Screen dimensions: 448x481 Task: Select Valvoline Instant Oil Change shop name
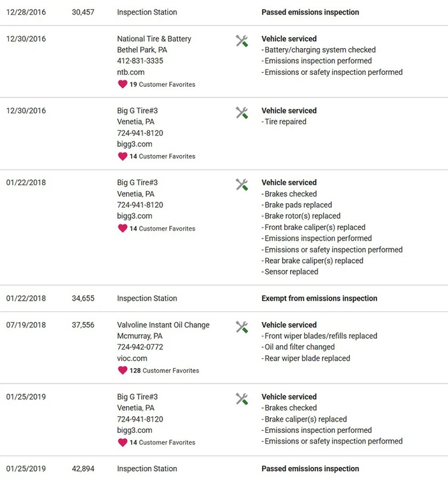click(163, 325)
